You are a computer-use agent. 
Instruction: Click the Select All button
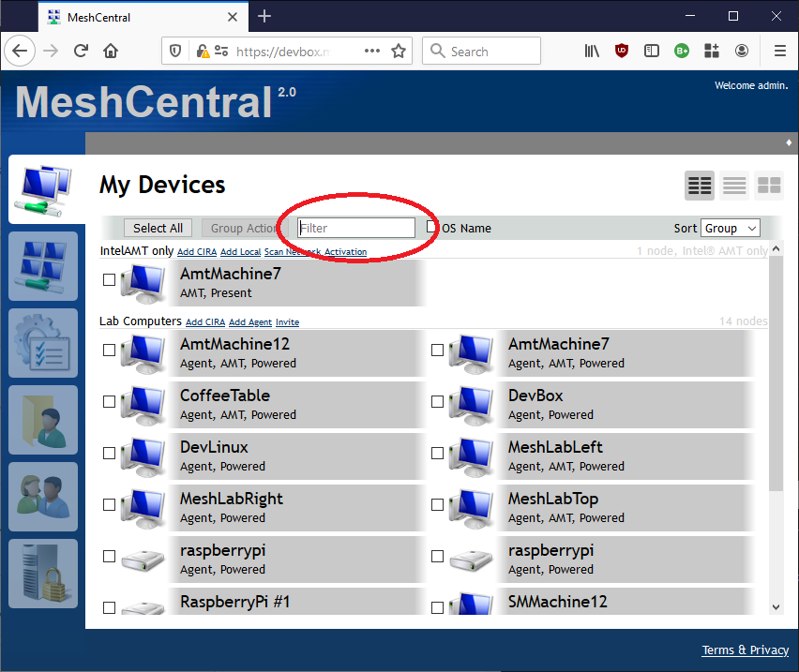pos(157,227)
